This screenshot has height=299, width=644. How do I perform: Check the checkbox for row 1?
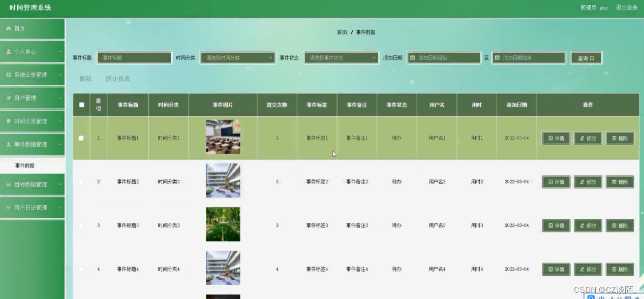coord(81,138)
